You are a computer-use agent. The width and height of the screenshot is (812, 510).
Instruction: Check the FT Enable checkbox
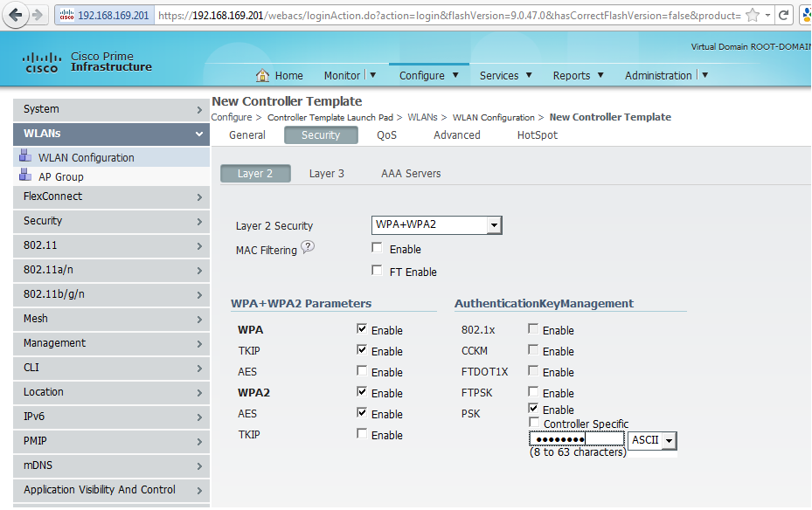pos(377,271)
